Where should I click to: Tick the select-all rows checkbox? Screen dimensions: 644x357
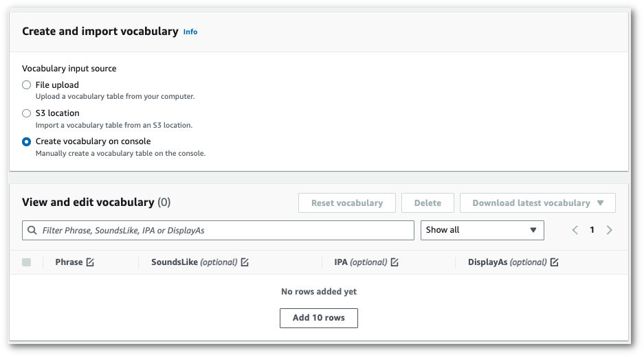tap(27, 262)
